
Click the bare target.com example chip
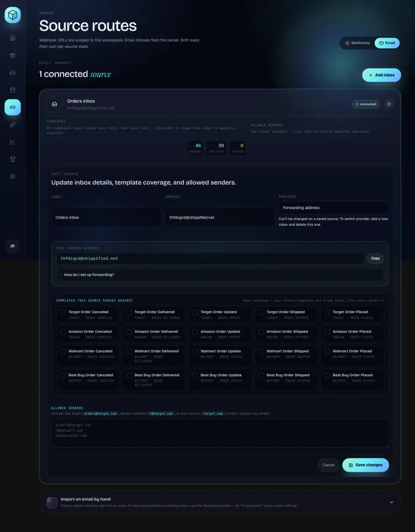tap(213, 414)
